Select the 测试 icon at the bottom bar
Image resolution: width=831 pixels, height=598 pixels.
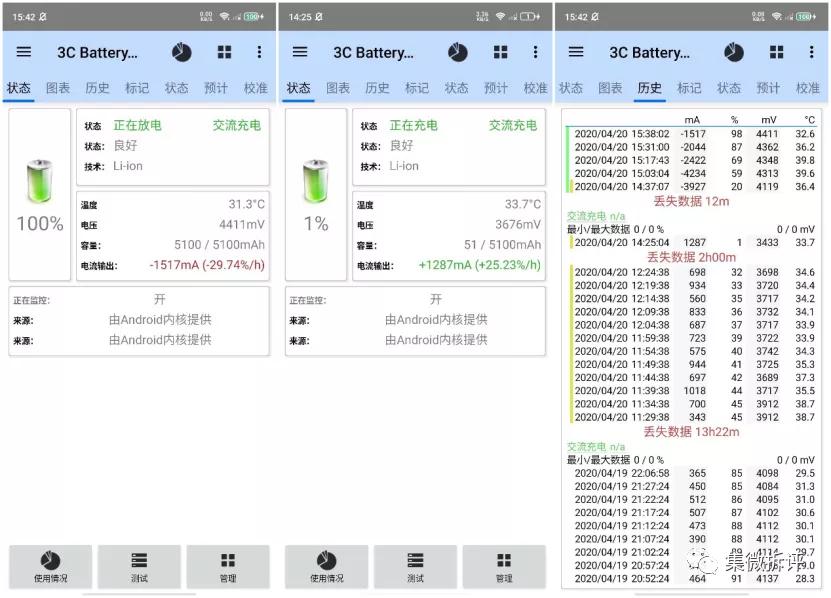tap(139, 565)
